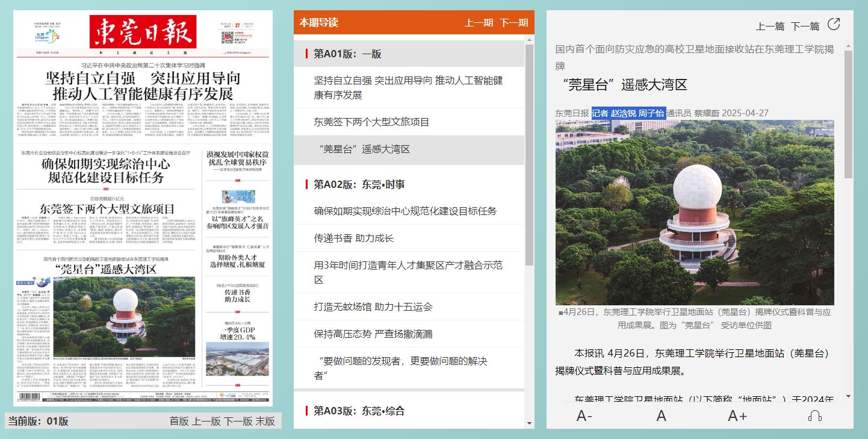
Task: Go to next issue 下一期
Action: coord(513,23)
